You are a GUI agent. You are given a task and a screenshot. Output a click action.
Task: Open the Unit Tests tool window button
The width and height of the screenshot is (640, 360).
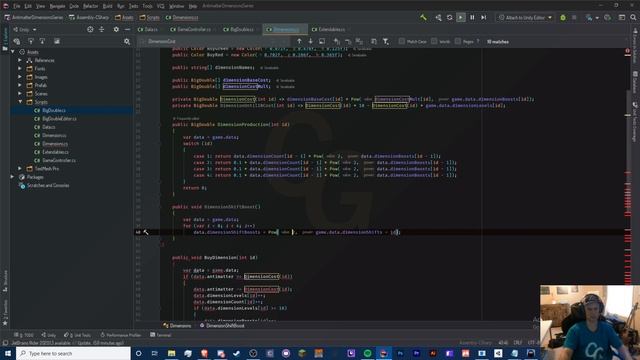(78, 335)
